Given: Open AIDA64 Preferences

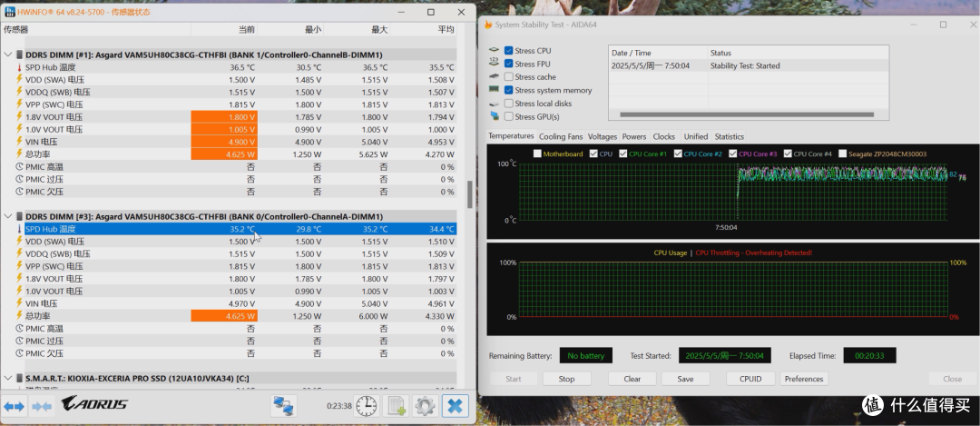Looking at the screenshot, I should (x=804, y=379).
